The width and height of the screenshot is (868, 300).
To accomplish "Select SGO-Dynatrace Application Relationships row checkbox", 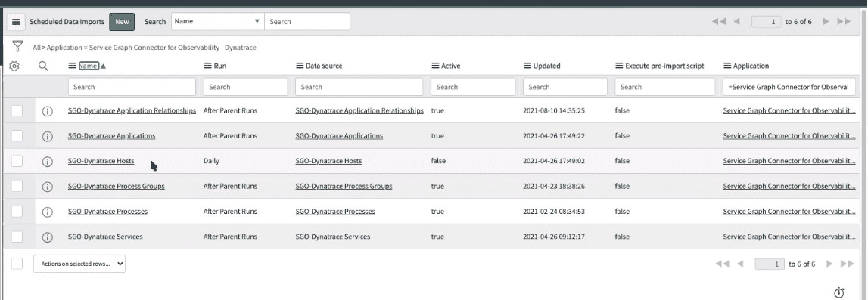I will coord(17,110).
